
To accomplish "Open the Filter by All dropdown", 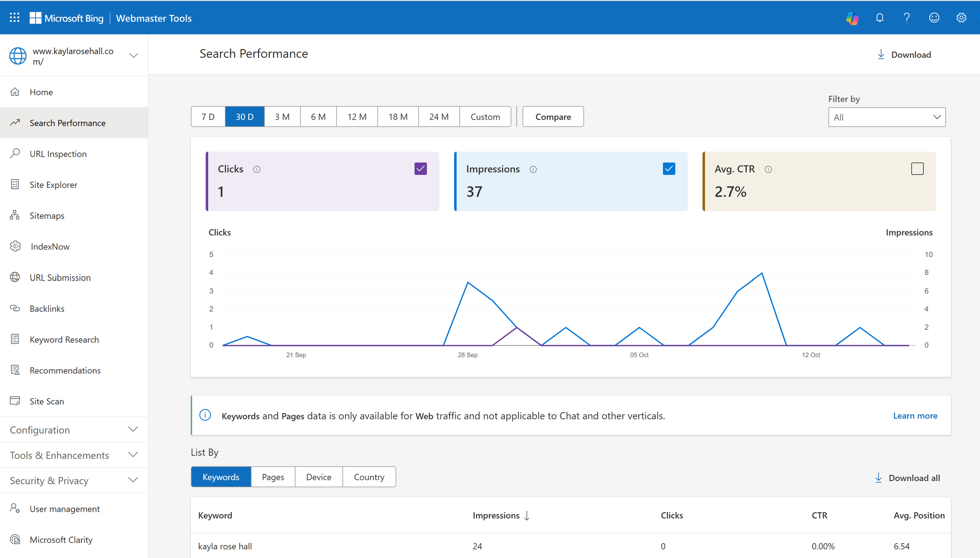I will (887, 117).
